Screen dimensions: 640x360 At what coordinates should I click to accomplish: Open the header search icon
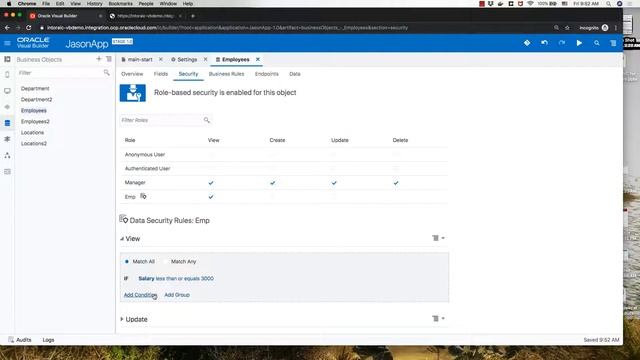click(x=596, y=43)
